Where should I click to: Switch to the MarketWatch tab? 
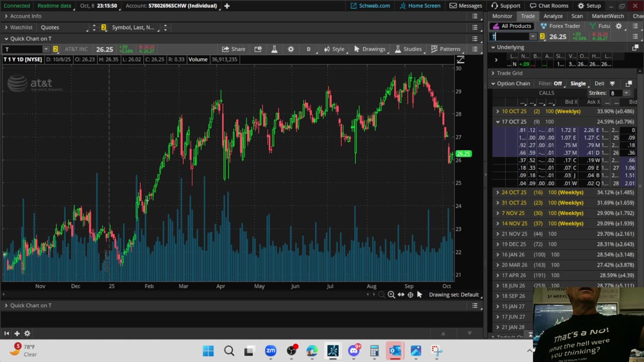click(608, 16)
